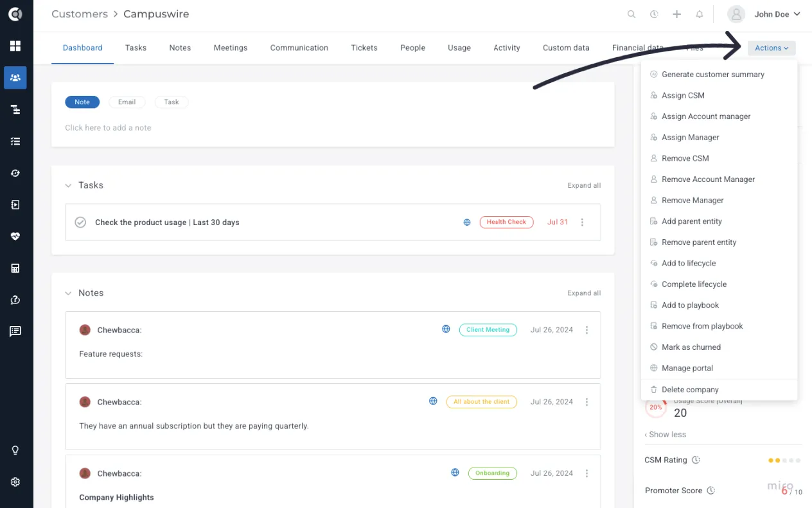The width and height of the screenshot is (812, 508).
Task: Click globe icon on Health Check task
Action: click(467, 222)
